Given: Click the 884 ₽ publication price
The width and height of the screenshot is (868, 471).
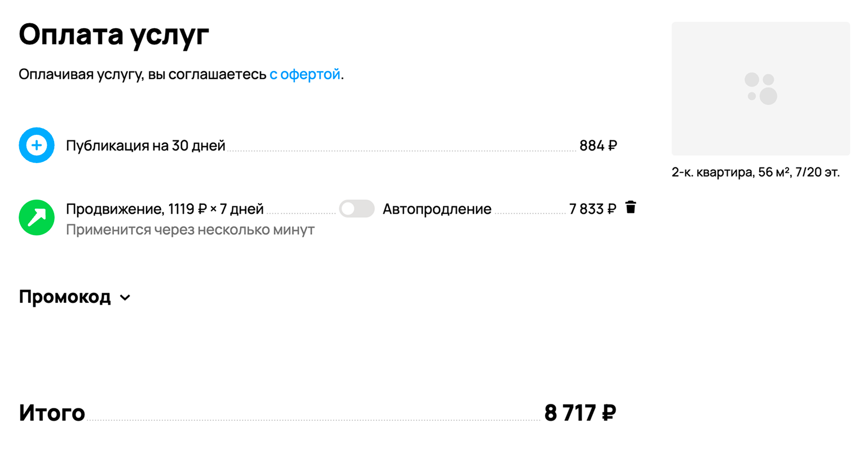Looking at the screenshot, I should tap(598, 146).
